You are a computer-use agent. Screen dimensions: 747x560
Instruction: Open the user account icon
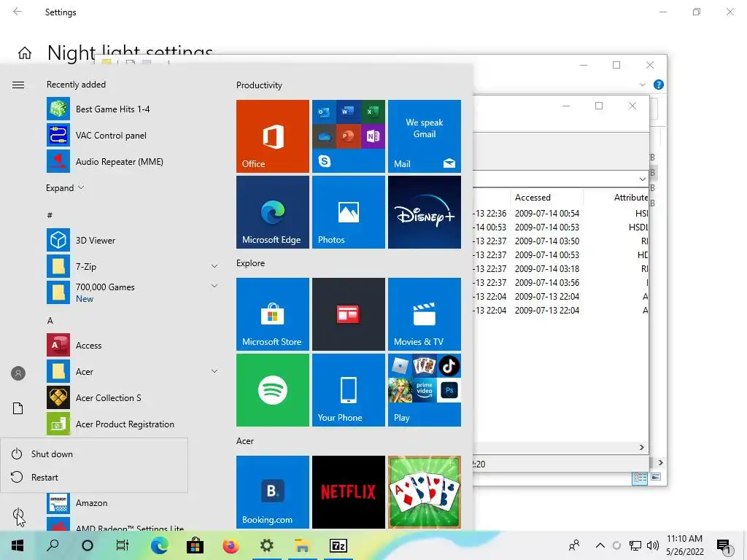pyautogui.click(x=18, y=373)
